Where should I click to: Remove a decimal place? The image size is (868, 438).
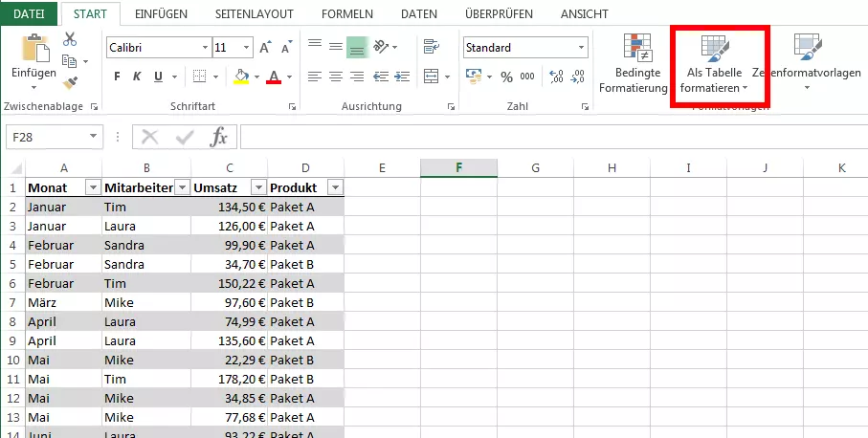577,77
